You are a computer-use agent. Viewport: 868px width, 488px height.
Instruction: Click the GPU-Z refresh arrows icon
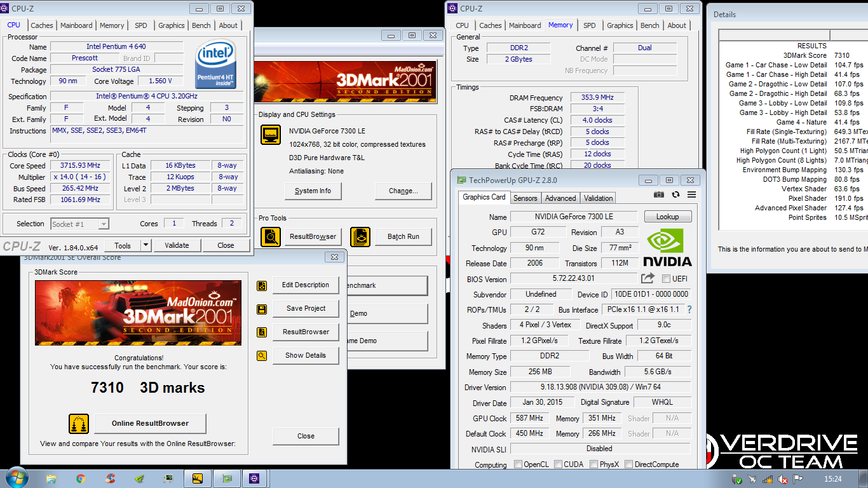click(675, 194)
